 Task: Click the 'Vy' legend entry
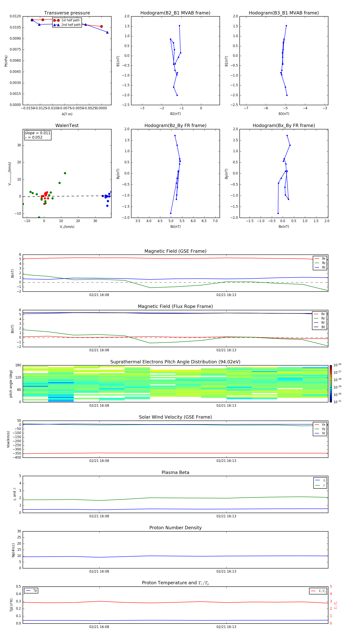click(320, 429)
